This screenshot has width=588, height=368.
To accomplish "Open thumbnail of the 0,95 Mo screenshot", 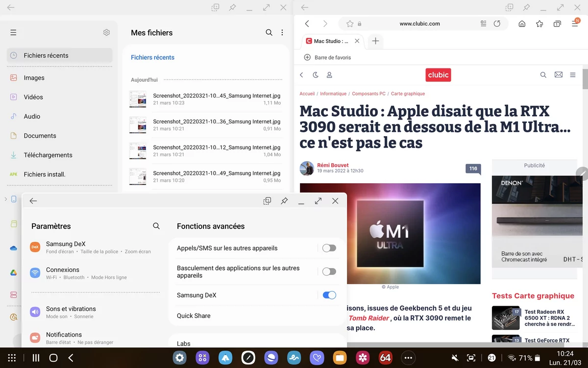I will tap(138, 176).
